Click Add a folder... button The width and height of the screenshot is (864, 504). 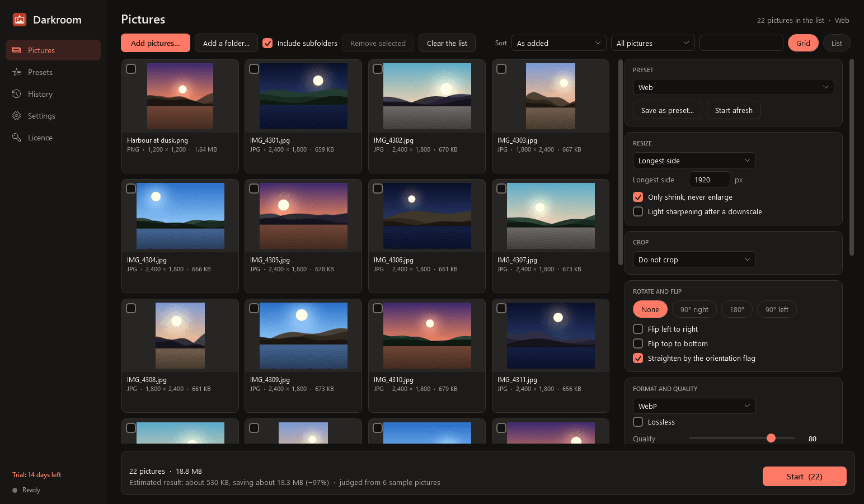click(x=226, y=43)
